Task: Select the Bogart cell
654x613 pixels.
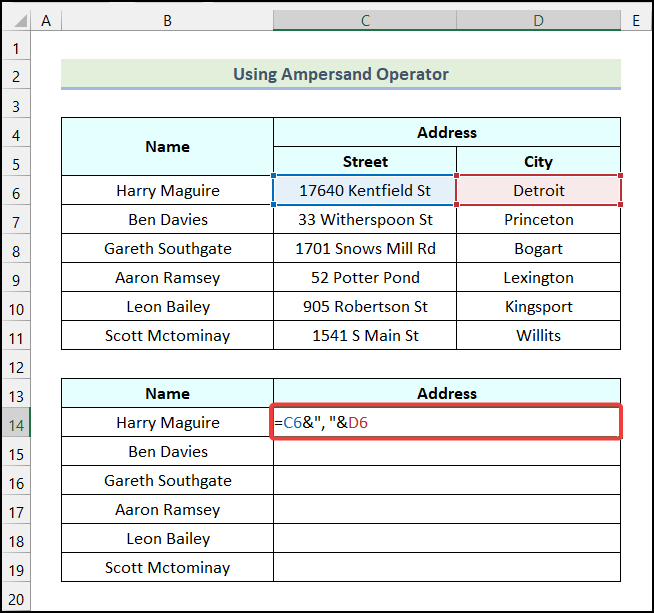Action: [x=538, y=249]
